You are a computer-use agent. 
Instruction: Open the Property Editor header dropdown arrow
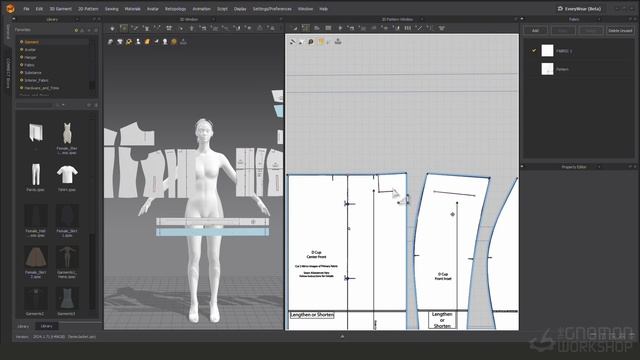coord(599,167)
